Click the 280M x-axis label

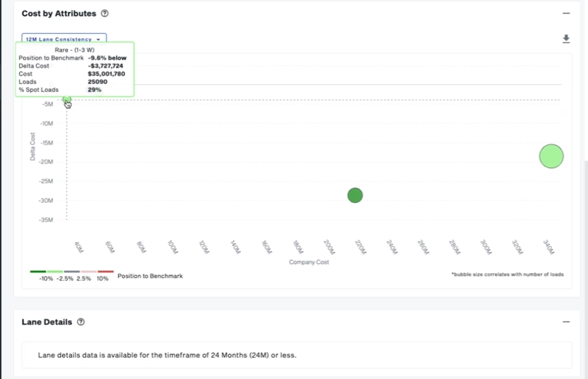[x=454, y=247]
